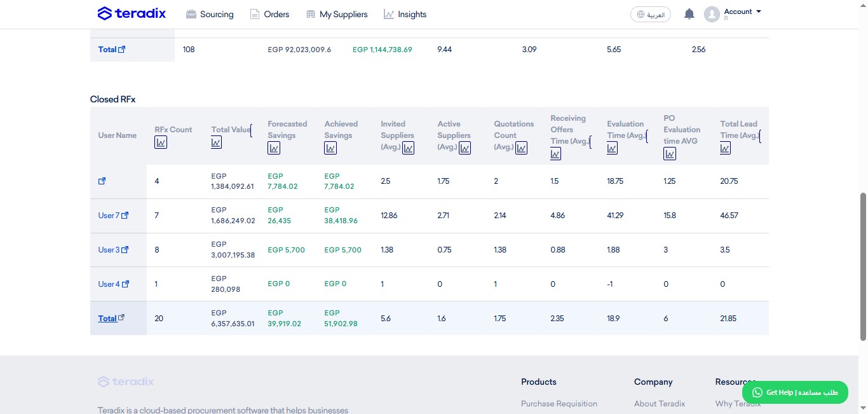Select total forecasted savings EGP 39,919.02
This screenshot has width=868, height=414.
pos(285,319)
